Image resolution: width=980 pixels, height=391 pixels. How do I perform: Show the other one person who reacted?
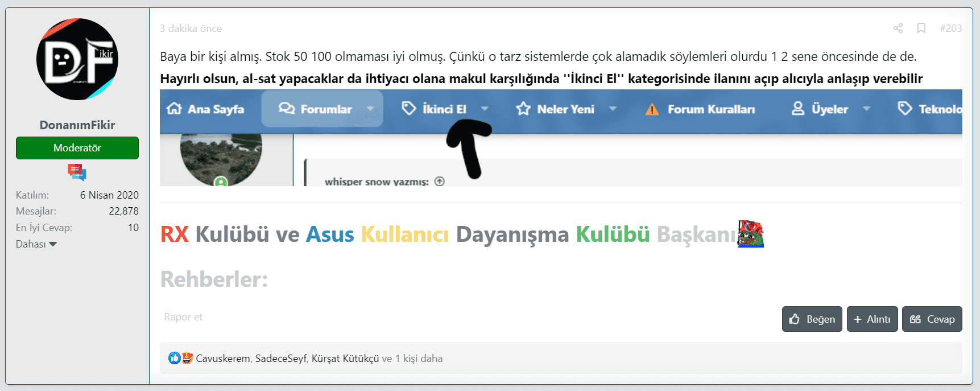(x=418, y=359)
